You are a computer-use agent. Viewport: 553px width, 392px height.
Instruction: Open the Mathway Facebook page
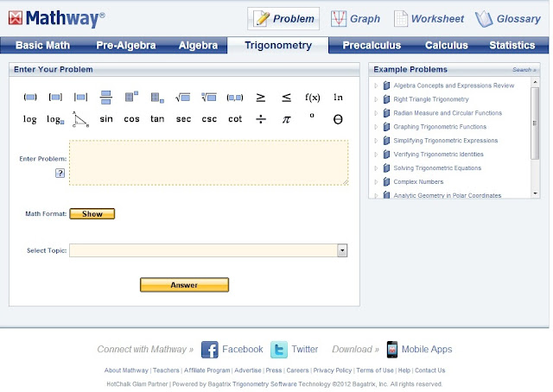click(232, 350)
